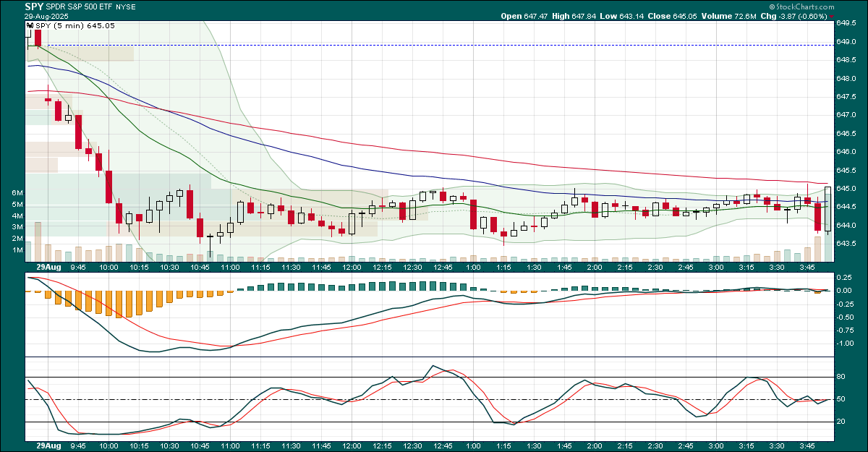Click the Chg -3.87 (-0.60%) value
Viewport: 868px width, 452px height.
pyautogui.click(x=802, y=16)
